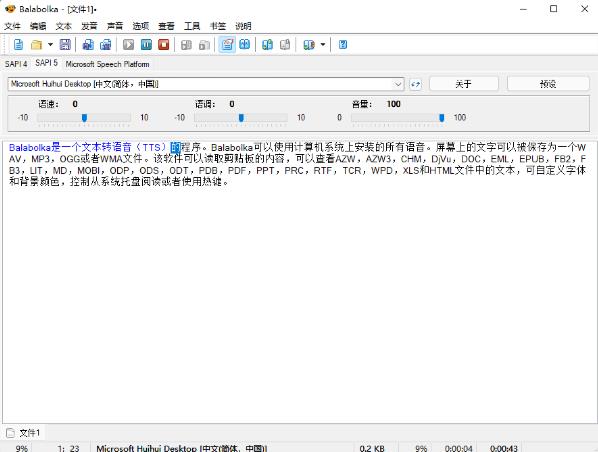598x452 pixels.
Task: Click the 0.2 KB file size in status bar
Action: 372,449
